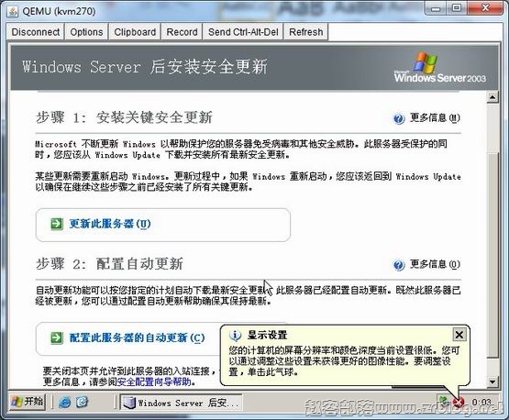The width and height of the screenshot is (509, 420).
Task: Click green arrow icon beside 配置此服务器的自动更新
Action: [57, 337]
